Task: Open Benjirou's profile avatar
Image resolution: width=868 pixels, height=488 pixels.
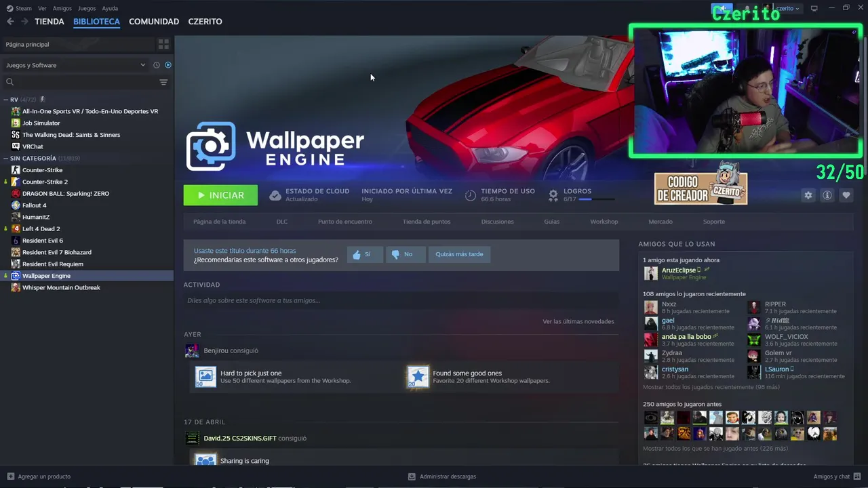Action: pos(192,350)
